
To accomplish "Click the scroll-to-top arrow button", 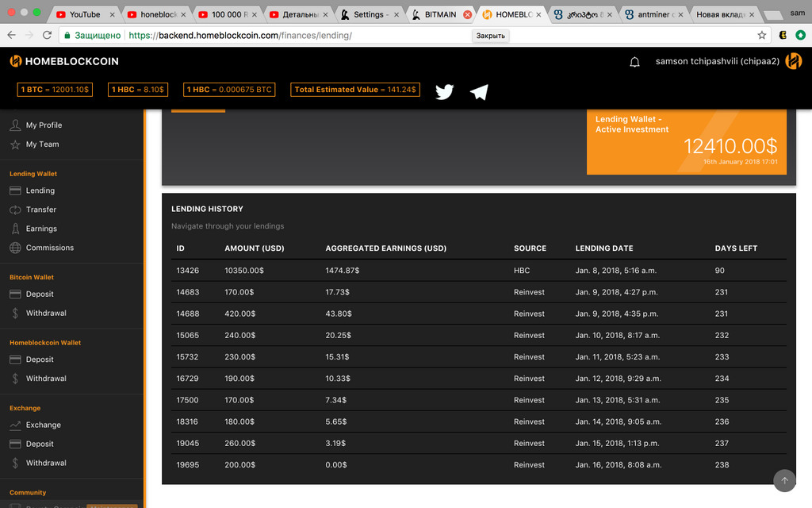I will point(784,480).
